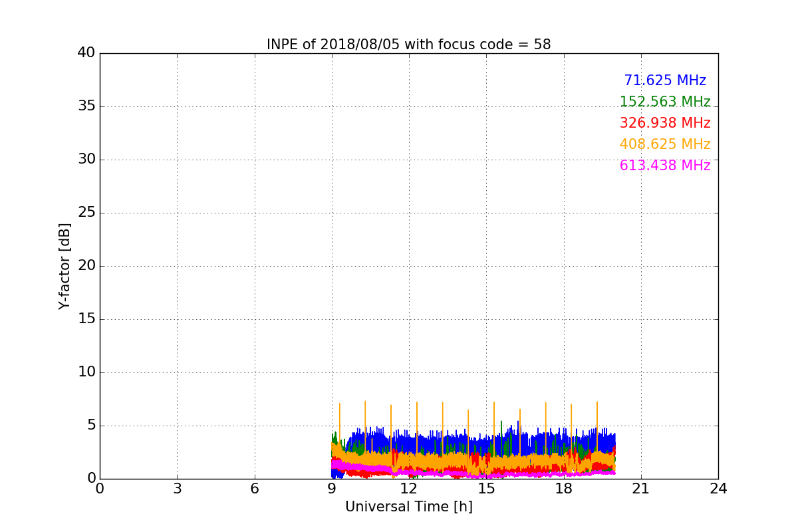
Task: Click the x-axis tick label 21
Action: click(641, 489)
